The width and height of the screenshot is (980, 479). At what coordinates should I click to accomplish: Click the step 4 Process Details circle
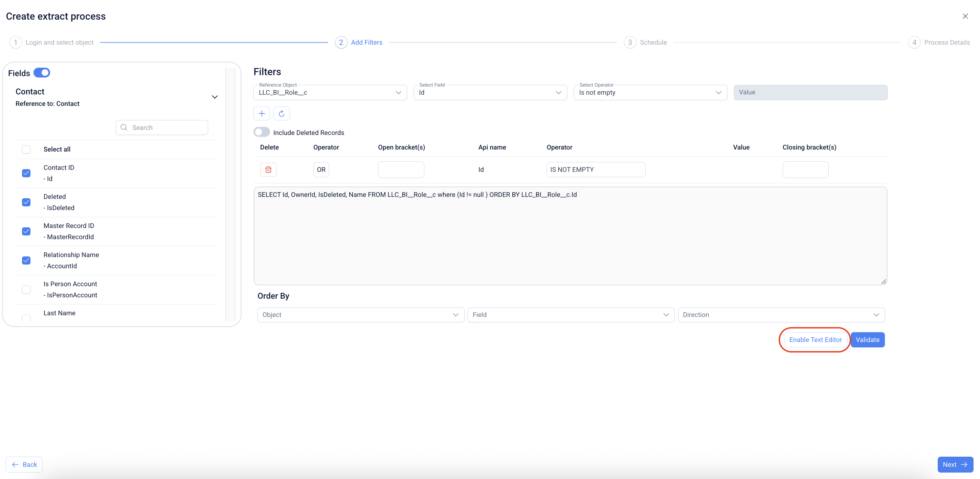click(914, 42)
